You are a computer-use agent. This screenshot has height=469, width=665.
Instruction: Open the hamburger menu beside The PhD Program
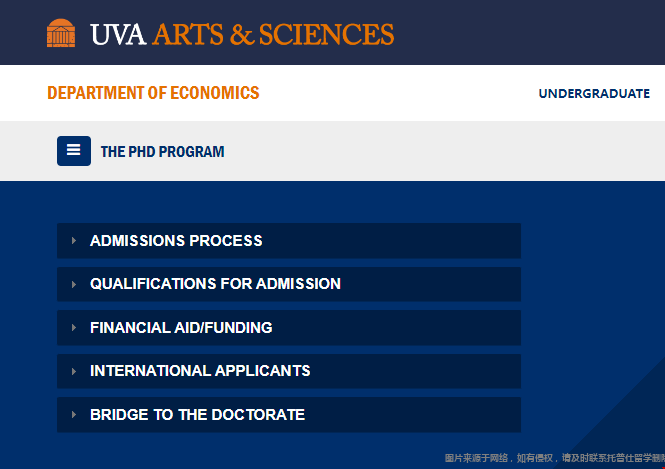(74, 151)
